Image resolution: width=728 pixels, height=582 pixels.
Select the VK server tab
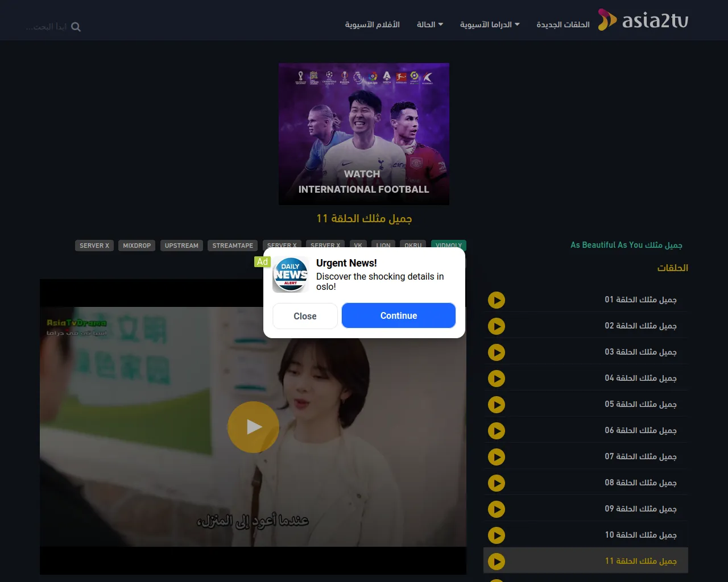tap(358, 244)
